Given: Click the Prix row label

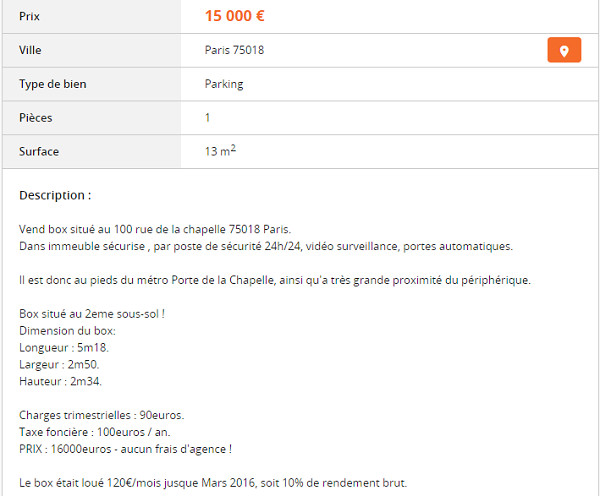Looking at the screenshot, I should coord(29,16).
